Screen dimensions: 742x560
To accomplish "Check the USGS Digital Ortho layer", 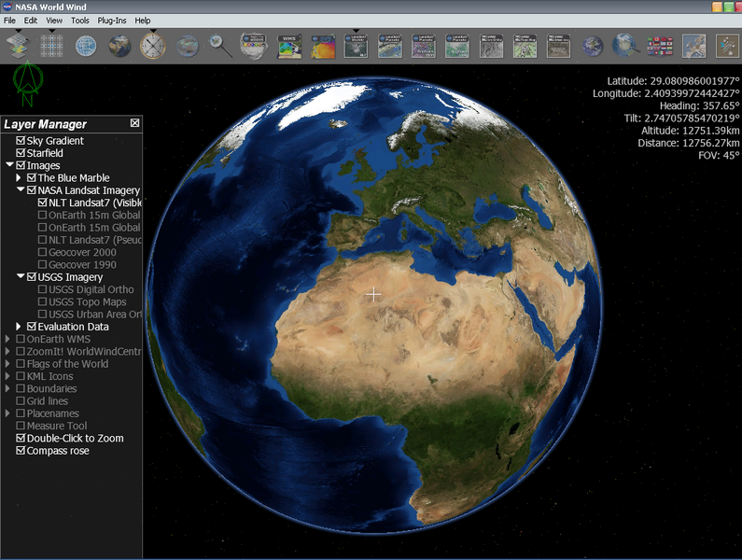I will (x=42, y=289).
